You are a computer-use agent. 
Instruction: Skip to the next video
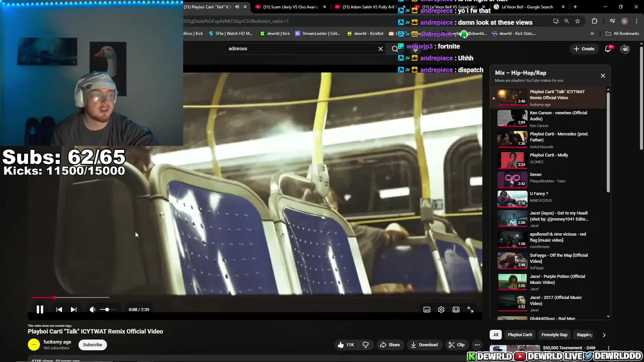(x=73, y=310)
